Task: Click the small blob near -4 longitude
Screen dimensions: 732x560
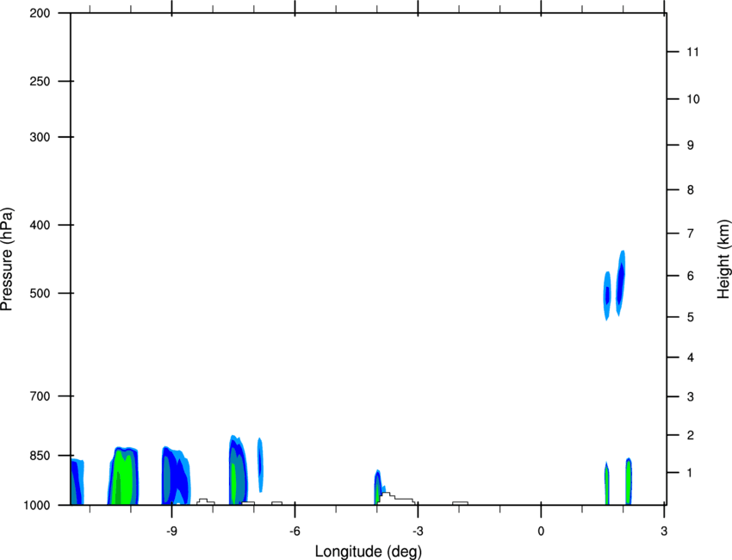Action: click(378, 487)
